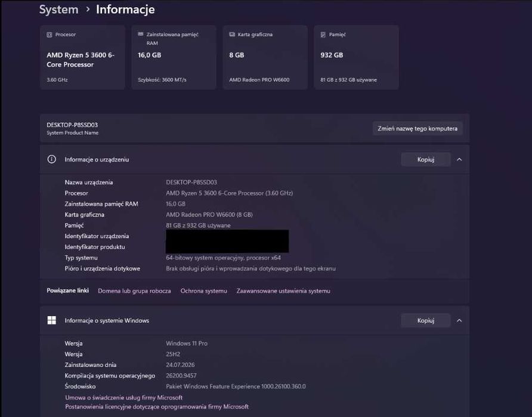Click the 3.60 GHz processor speed text
This screenshot has height=417, width=532.
(x=57, y=80)
